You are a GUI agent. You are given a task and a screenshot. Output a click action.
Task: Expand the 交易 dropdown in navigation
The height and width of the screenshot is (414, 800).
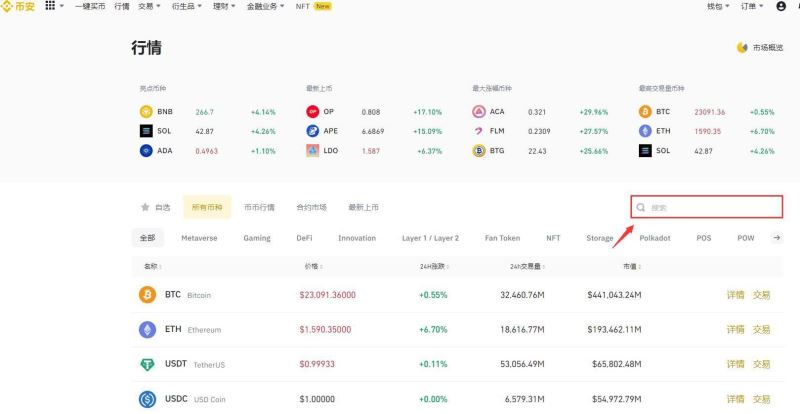pos(149,6)
